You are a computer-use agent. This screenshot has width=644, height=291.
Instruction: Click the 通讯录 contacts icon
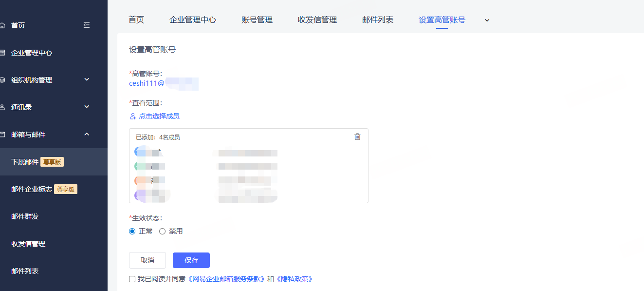point(3,107)
